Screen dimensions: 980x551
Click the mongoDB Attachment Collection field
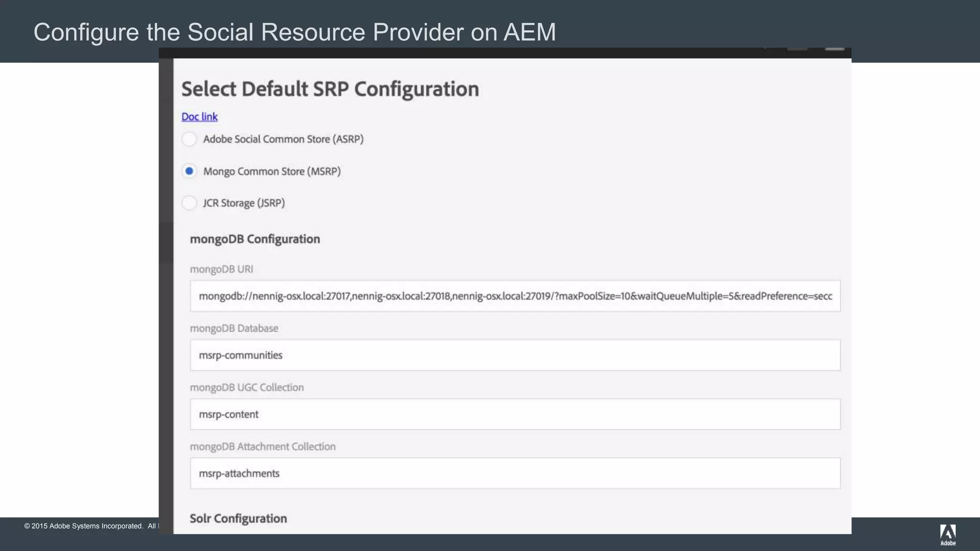tap(515, 473)
